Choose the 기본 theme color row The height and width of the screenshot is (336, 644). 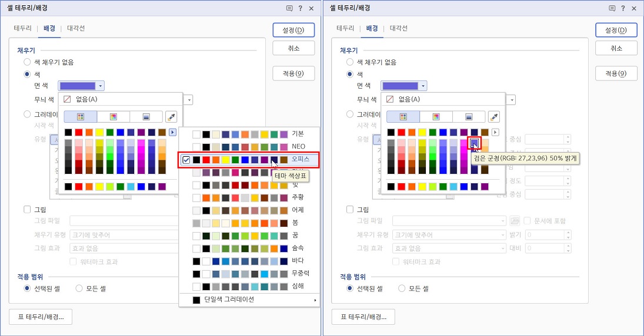point(249,134)
